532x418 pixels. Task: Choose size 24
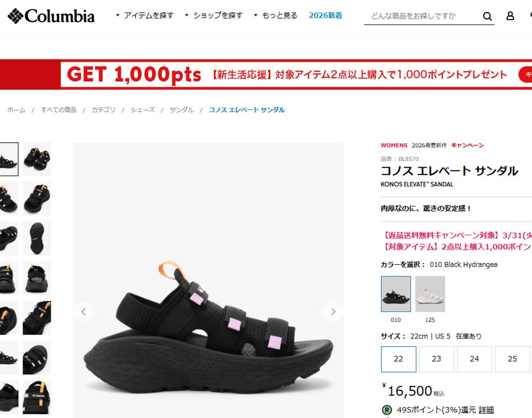[x=475, y=359]
